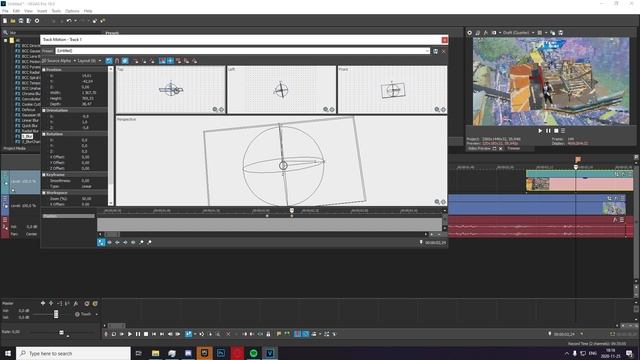Click the Undo arrow in the main toolbar
The image size is (640, 360).
click(69, 20)
